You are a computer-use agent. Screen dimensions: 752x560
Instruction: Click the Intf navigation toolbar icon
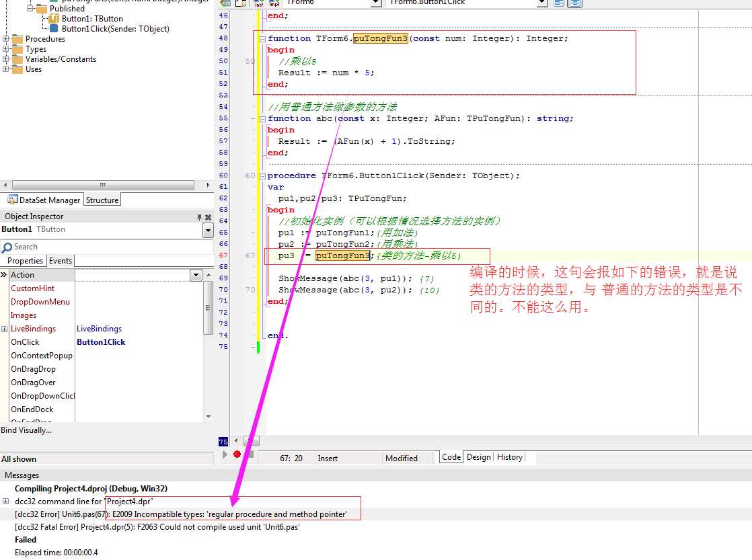pos(259,3)
